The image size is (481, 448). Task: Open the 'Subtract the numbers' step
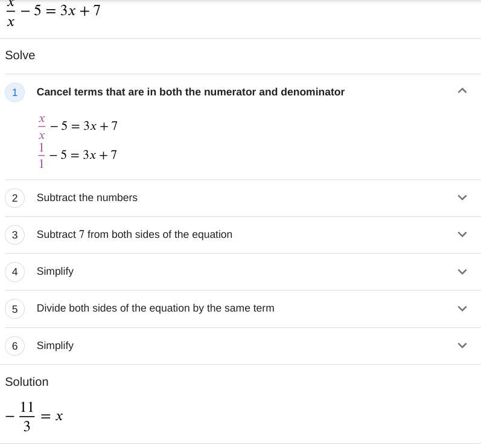tap(87, 197)
